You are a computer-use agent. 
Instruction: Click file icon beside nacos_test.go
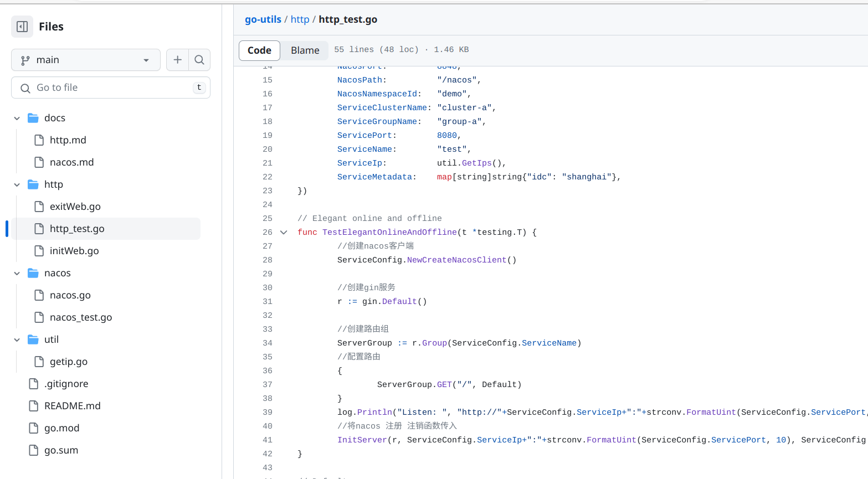coord(39,317)
